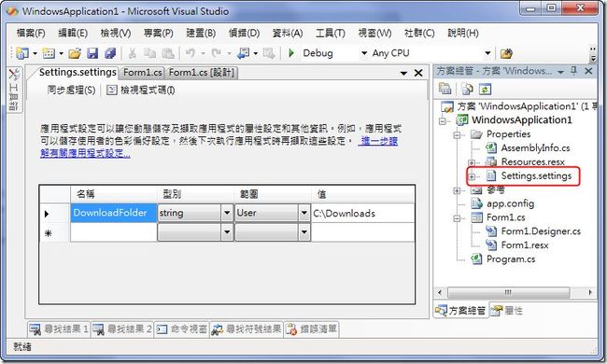Screen dimensions: 607x364
Task: Open the toolbox side tab icon
Action: pos(15,74)
